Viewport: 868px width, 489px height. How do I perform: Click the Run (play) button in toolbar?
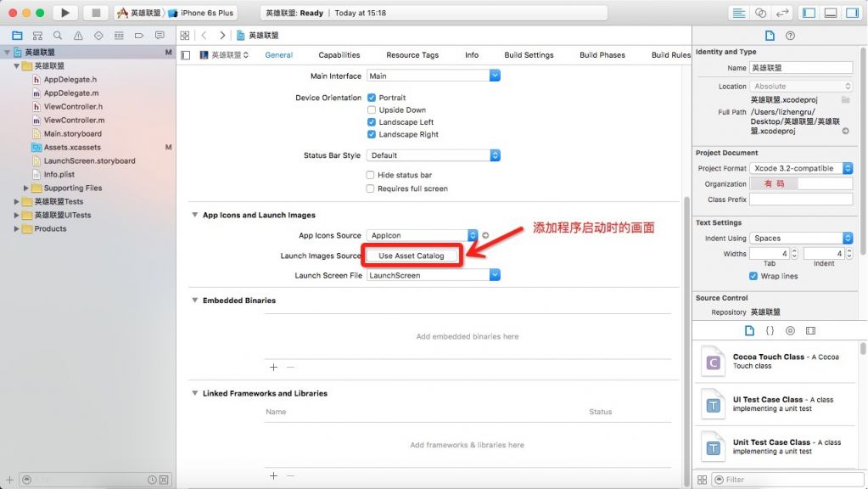pyautogui.click(x=64, y=13)
